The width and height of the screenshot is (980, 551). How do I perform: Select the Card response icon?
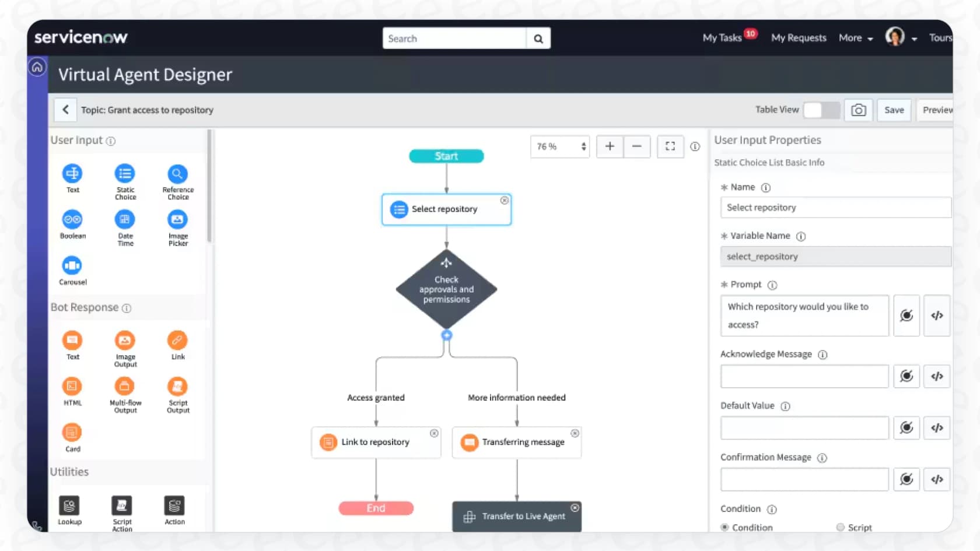(x=72, y=432)
